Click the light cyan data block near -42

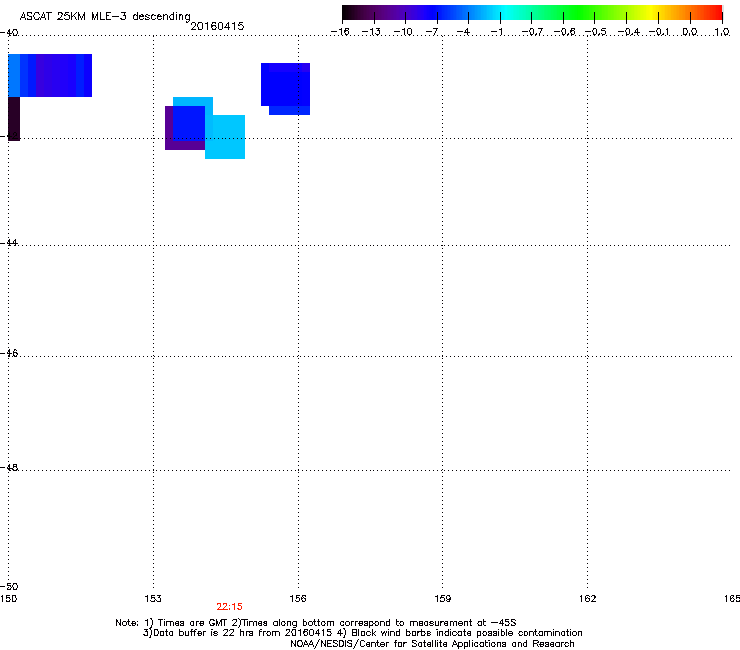pyautogui.click(x=225, y=137)
